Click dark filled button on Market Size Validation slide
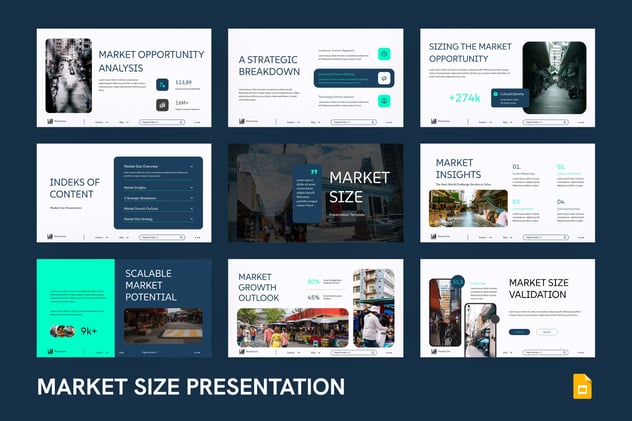 [x=519, y=331]
